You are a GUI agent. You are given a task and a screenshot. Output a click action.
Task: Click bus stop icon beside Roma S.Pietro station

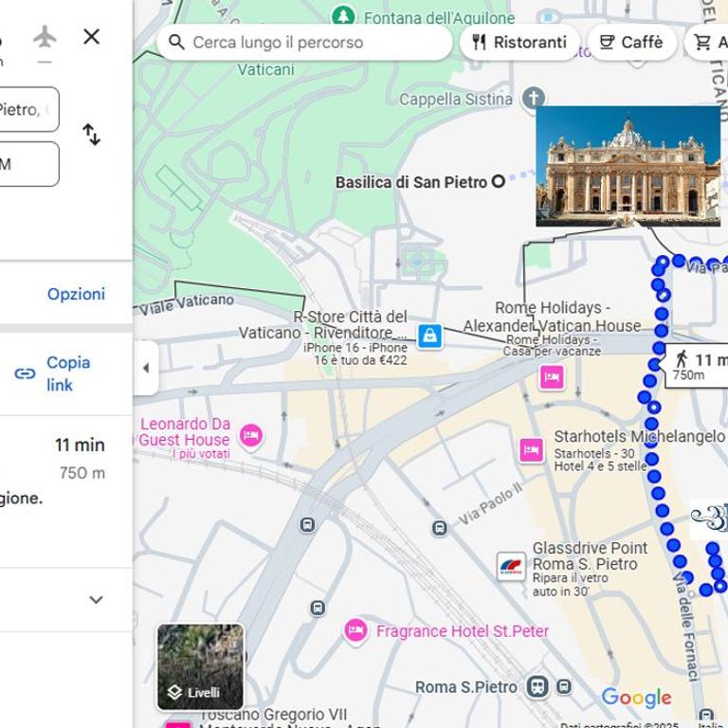[x=564, y=686]
